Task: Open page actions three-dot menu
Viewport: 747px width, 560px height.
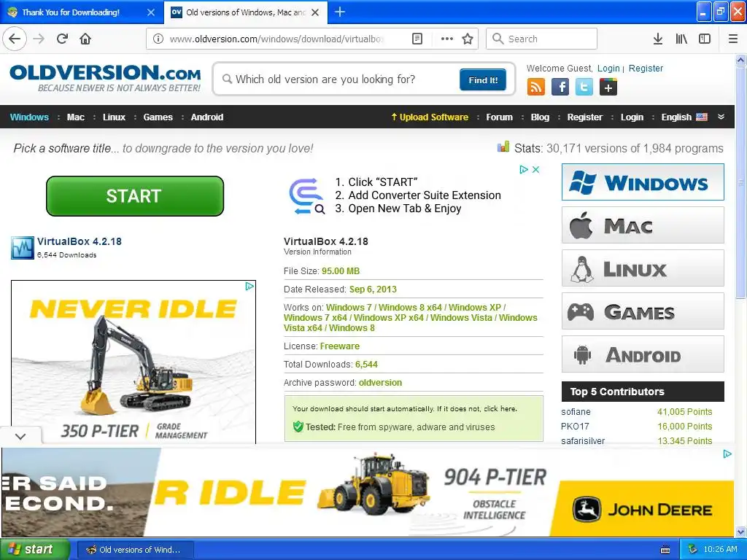Action: 447,39
